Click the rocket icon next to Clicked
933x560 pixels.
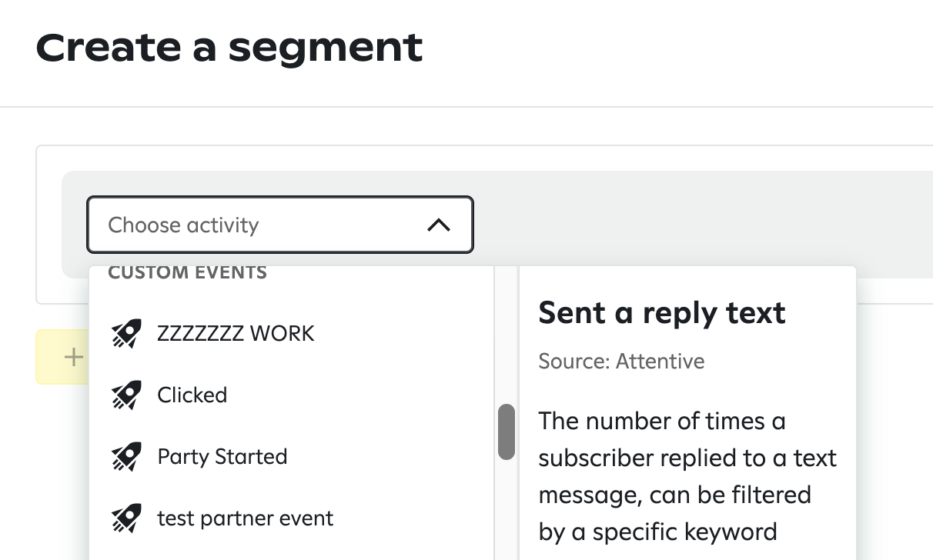[126, 395]
